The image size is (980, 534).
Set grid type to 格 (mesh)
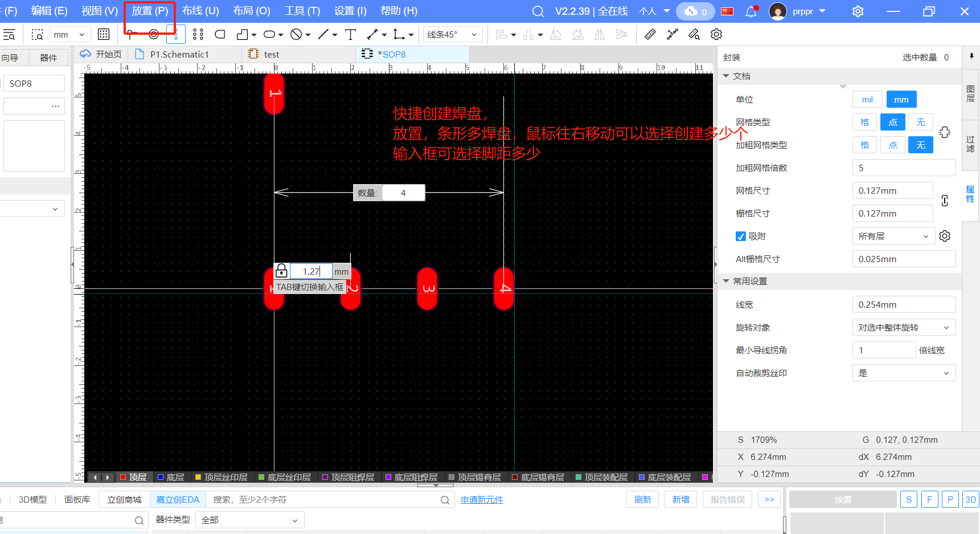click(864, 123)
